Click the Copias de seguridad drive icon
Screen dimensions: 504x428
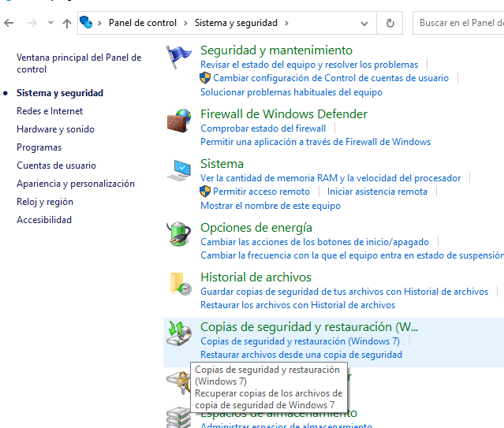pyautogui.click(x=179, y=333)
